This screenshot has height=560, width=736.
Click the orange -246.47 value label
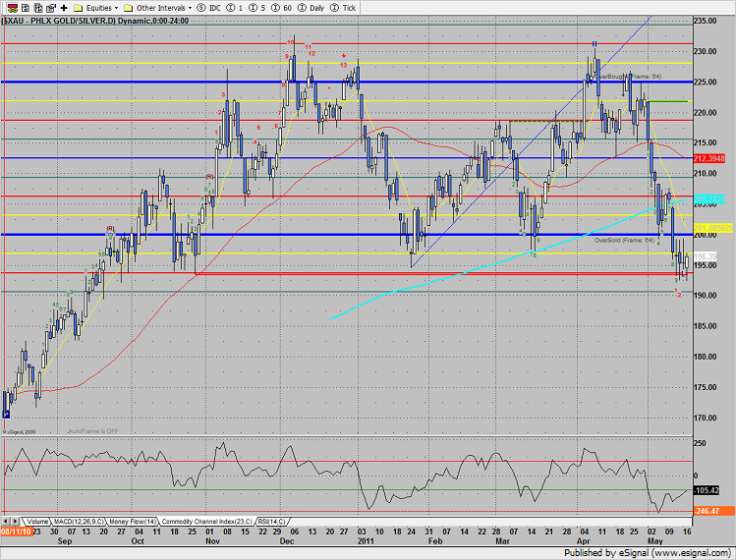click(713, 511)
